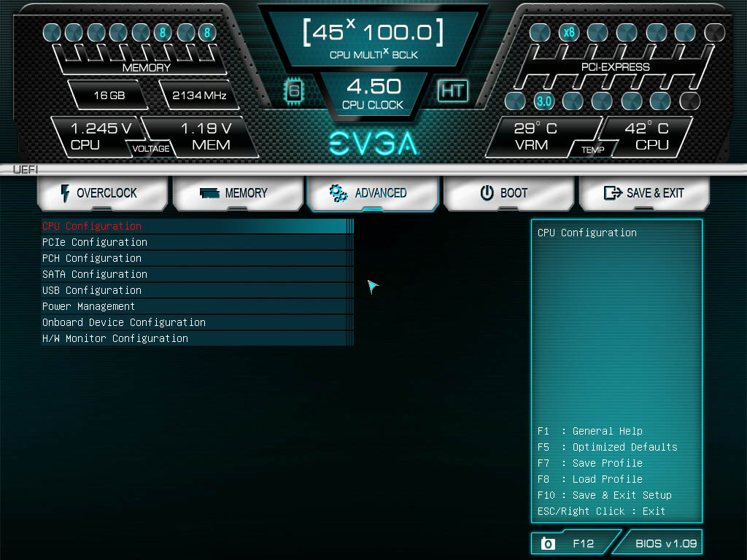Select PCH Configuration

[197, 259]
